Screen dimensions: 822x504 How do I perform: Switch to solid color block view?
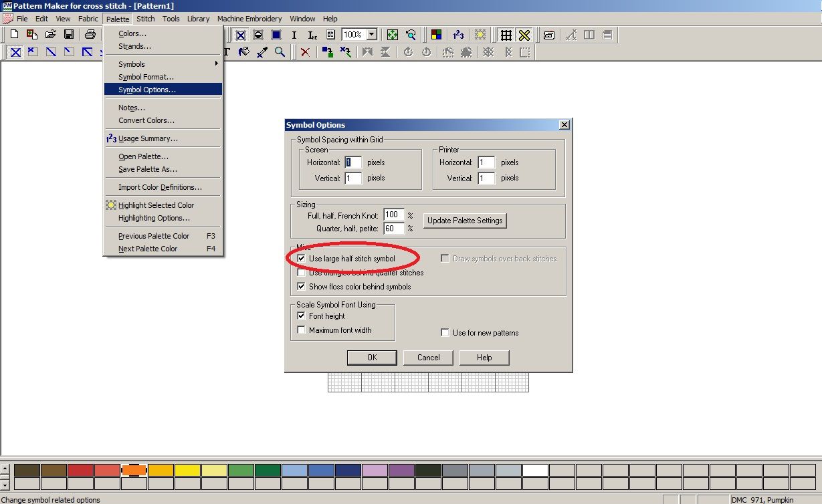(276, 35)
